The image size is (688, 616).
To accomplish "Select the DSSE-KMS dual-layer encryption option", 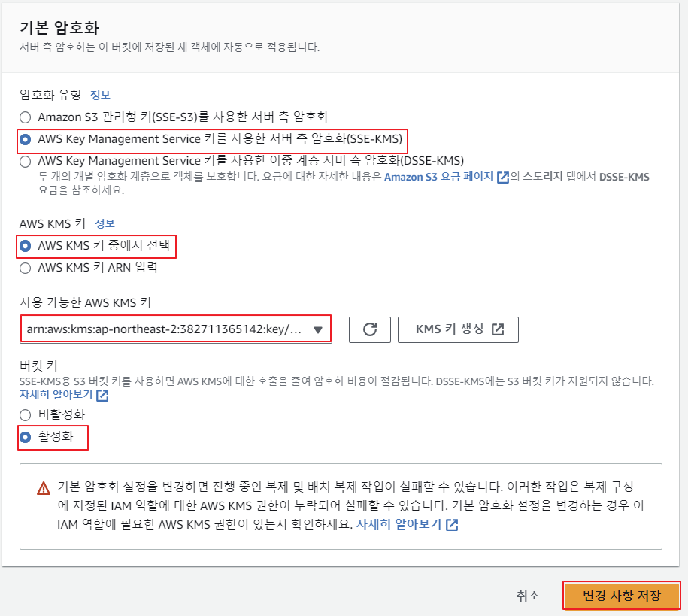I will (x=26, y=161).
